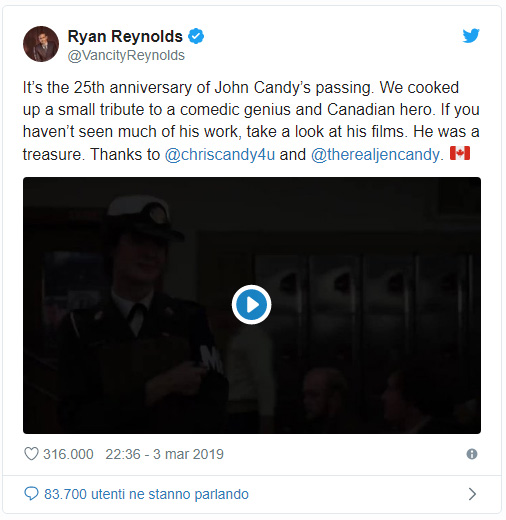The image size is (506, 520).
Task: Expand the conversation with the right chevron
Action: 472,494
